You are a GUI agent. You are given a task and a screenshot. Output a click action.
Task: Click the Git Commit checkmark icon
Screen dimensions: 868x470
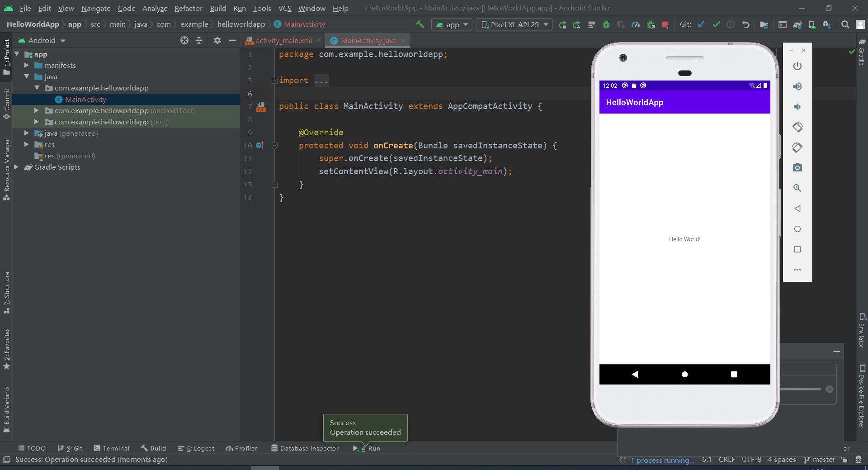(716, 24)
